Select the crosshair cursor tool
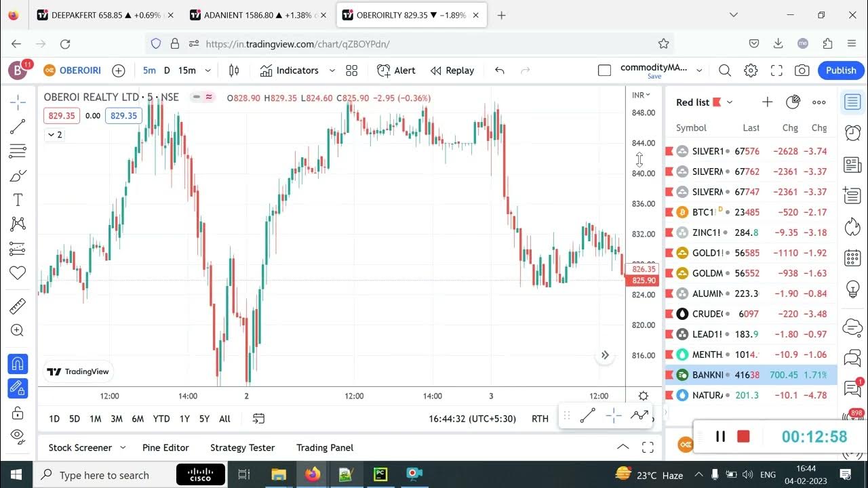868x488 pixels. point(18,102)
